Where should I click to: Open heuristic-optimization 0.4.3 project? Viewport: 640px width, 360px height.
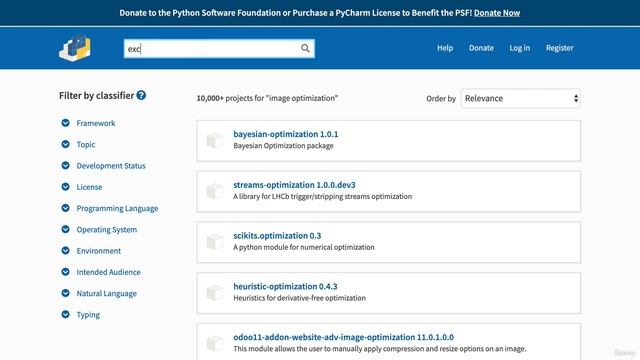285,286
